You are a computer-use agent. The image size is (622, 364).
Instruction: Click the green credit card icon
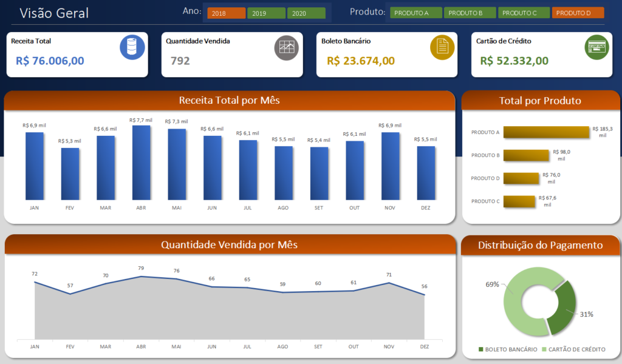click(x=597, y=47)
